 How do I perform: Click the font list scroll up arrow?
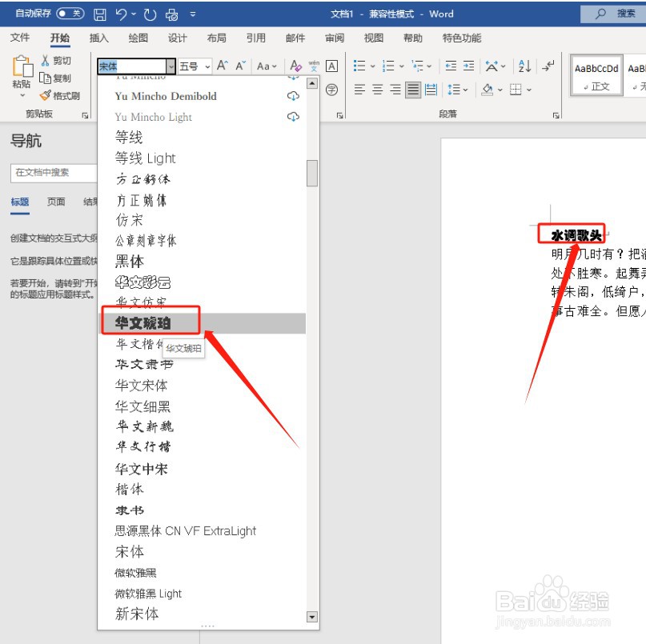(x=312, y=84)
